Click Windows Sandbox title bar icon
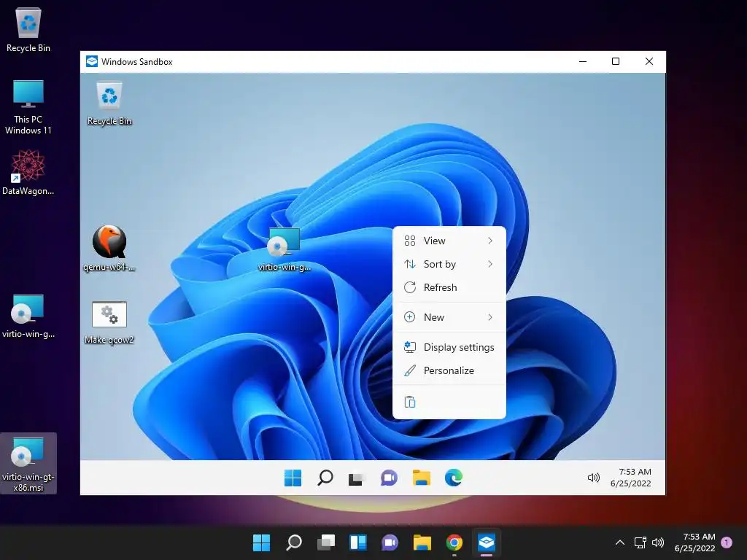747x560 pixels. (92, 61)
